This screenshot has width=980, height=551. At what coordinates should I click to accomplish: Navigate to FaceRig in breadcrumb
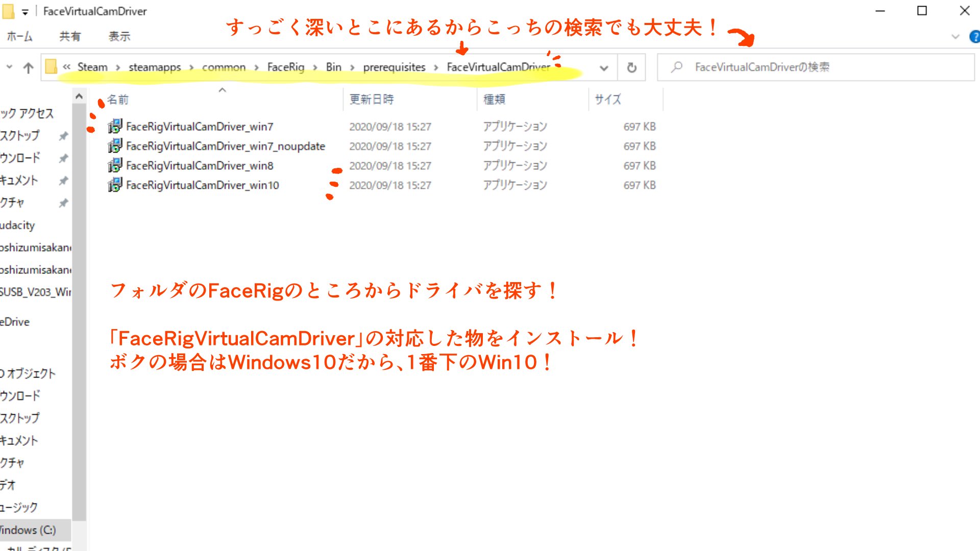click(286, 67)
